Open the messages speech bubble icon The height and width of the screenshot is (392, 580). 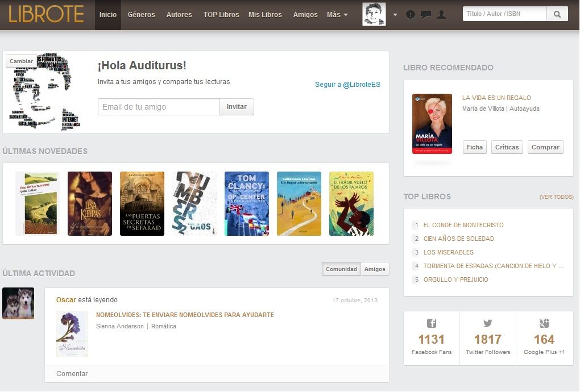pyautogui.click(x=425, y=15)
